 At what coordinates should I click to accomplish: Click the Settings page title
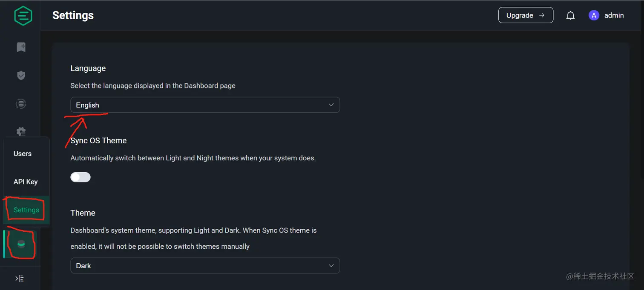(73, 15)
